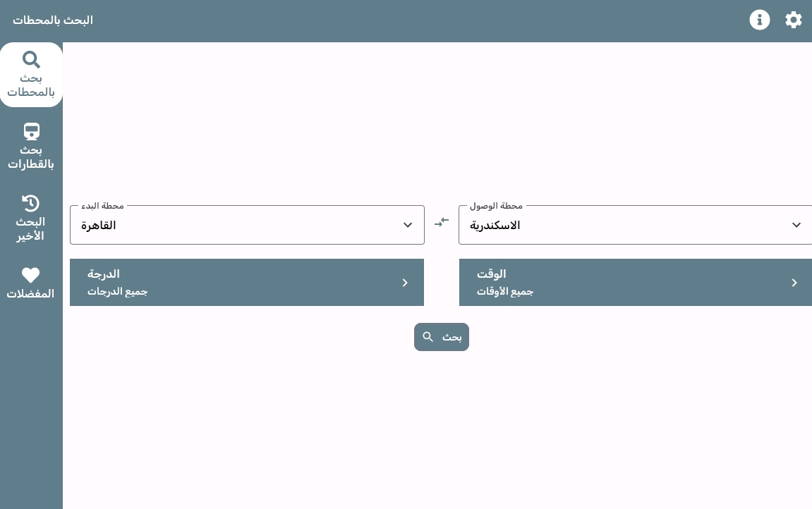Expand الوقت time selector

click(636, 283)
